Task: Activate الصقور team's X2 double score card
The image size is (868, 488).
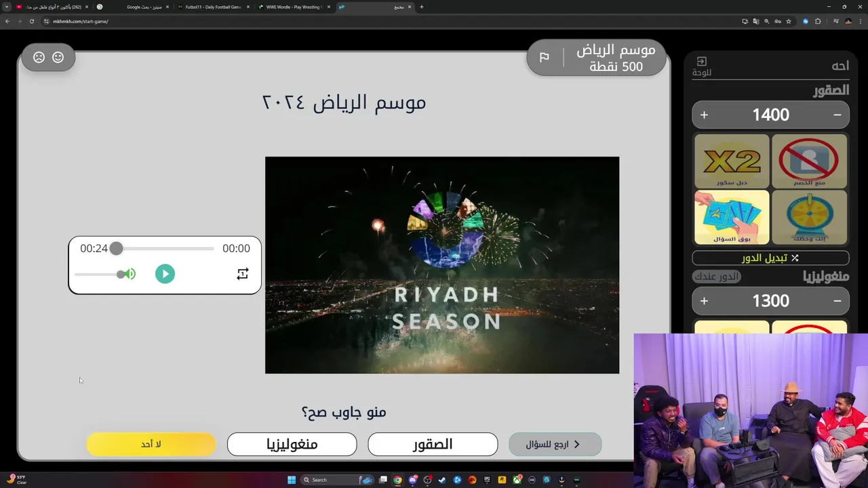Action: pyautogui.click(x=732, y=161)
